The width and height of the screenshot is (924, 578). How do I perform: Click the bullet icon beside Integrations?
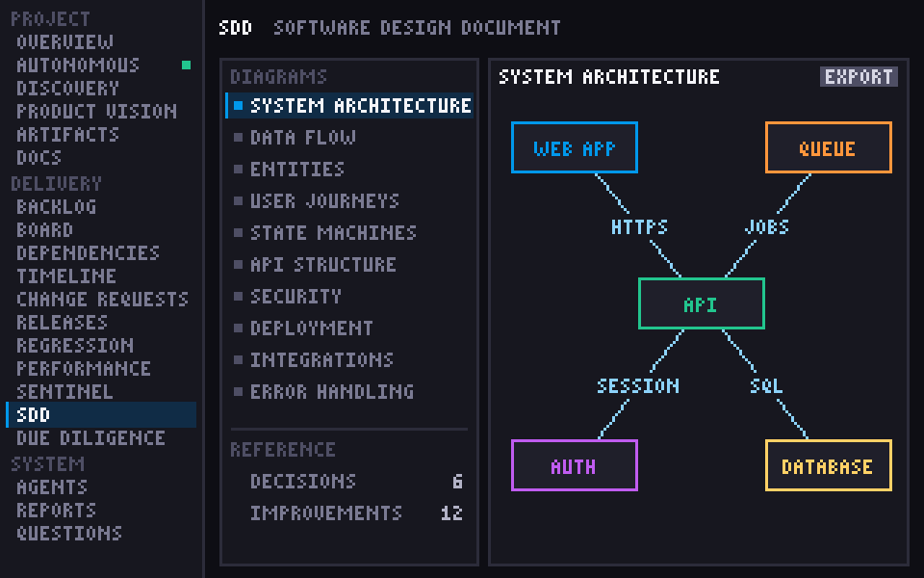coord(238,359)
